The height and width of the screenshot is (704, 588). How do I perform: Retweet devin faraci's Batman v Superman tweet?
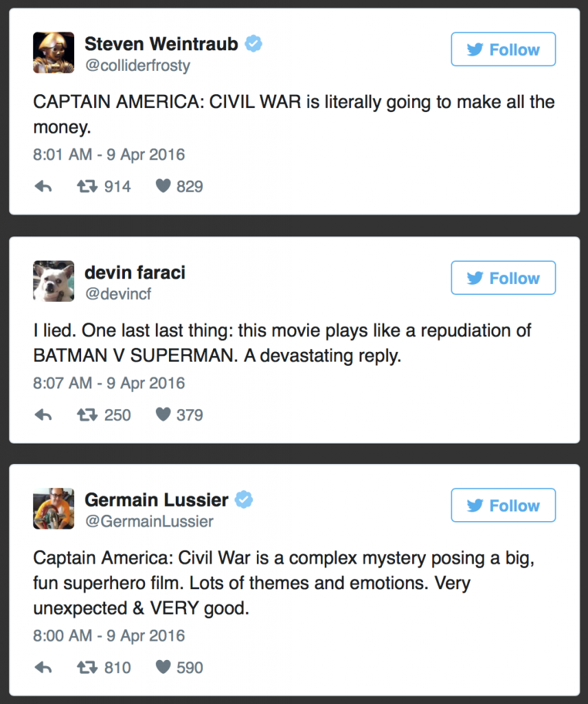pyautogui.click(x=87, y=415)
